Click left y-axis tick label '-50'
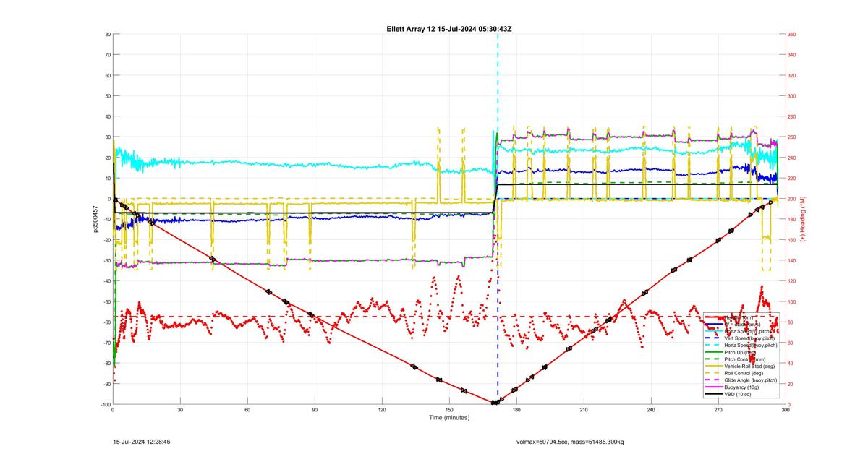The height and width of the screenshot is (454, 868). (106, 301)
